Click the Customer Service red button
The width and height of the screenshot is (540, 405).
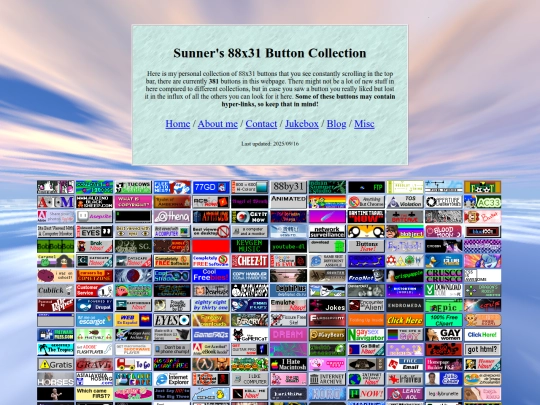point(94,290)
